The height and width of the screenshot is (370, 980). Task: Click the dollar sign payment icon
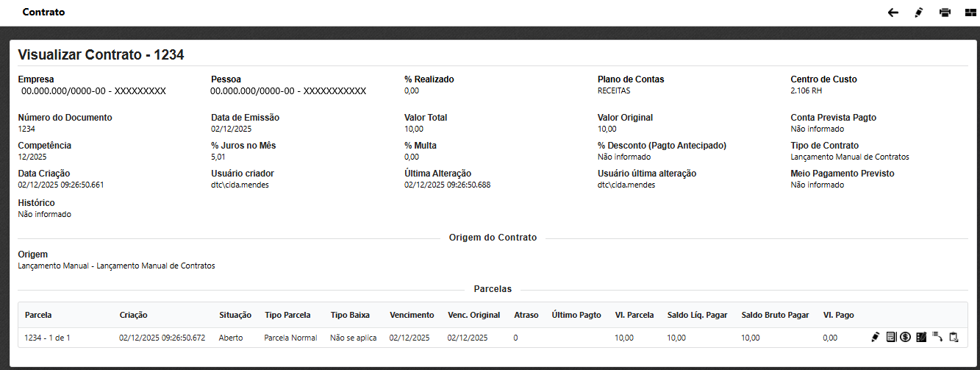pos(906,337)
